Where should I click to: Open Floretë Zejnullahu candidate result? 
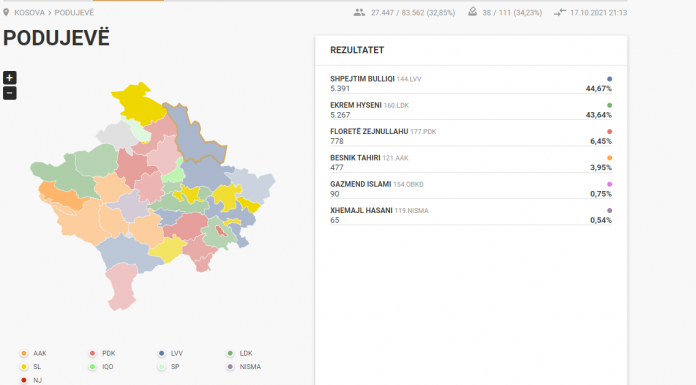471,136
